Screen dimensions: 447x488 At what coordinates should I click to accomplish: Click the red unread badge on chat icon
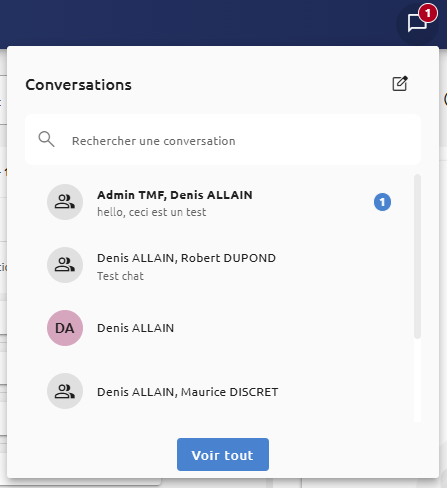pos(428,13)
